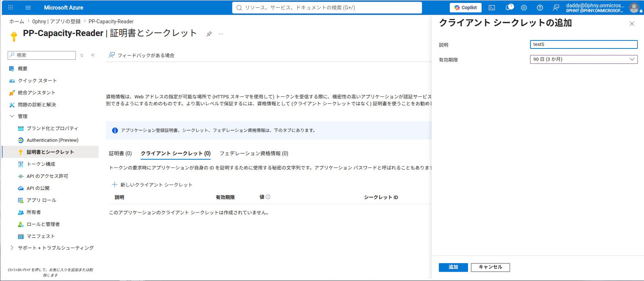Open the app launcher grid icon
This screenshot has width=644, height=281.
coord(11,7)
